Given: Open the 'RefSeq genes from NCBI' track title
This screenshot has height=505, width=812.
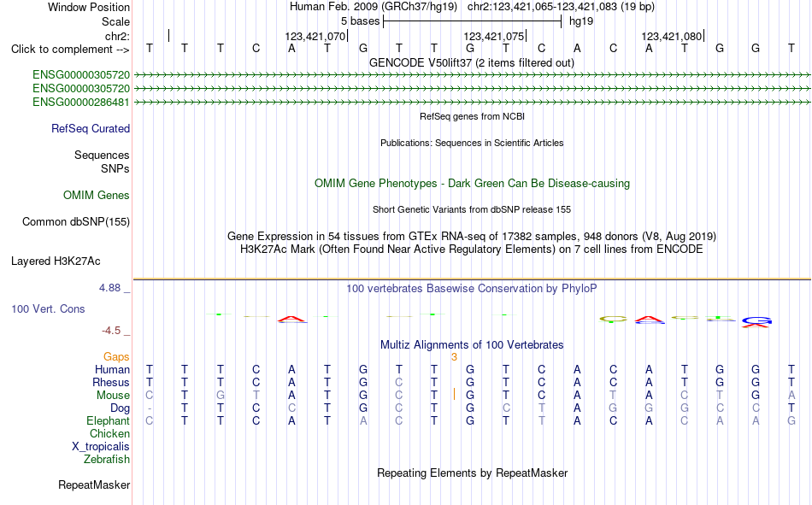Looking at the screenshot, I should pyautogui.click(x=473, y=116).
